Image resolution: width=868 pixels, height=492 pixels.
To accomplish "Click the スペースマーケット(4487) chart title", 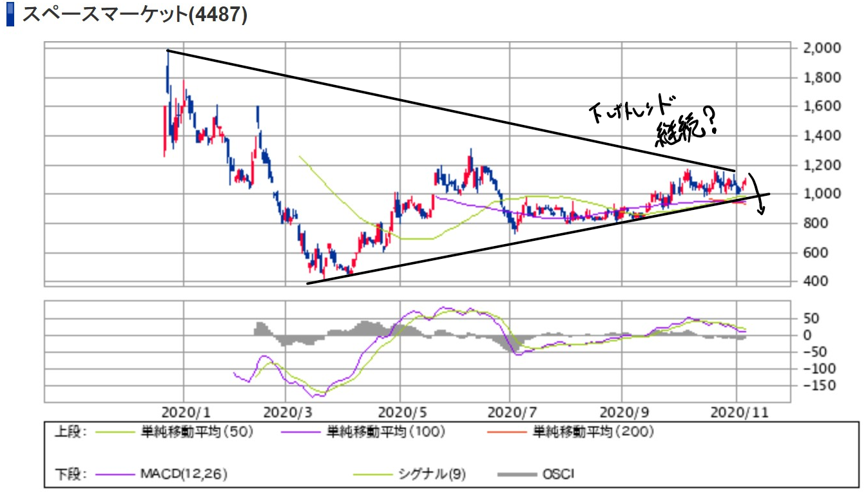I will tap(134, 14).
